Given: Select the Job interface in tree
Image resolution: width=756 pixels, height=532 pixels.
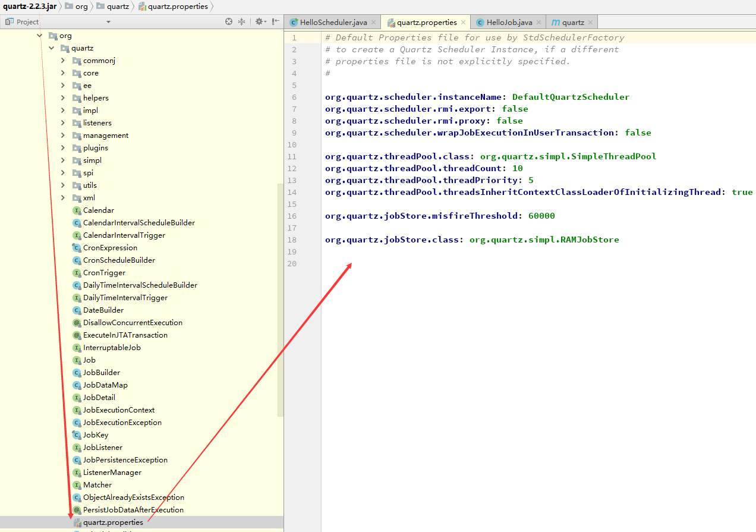Looking at the screenshot, I should coord(89,360).
